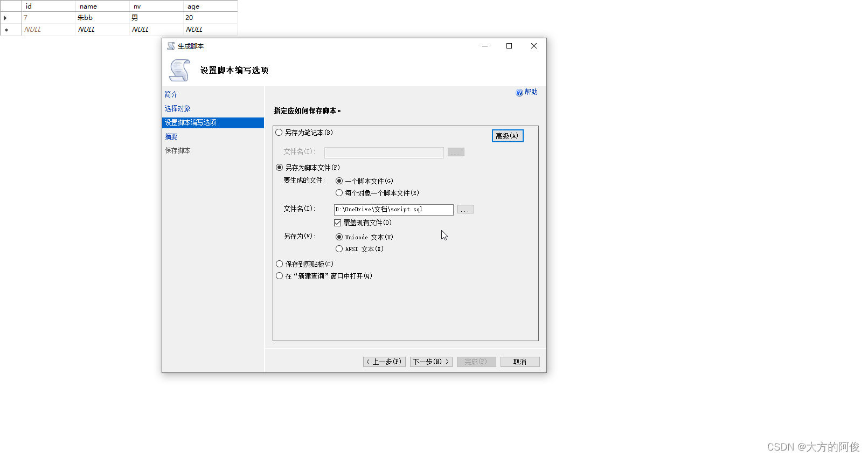Select open in 新建查询 window option
868x457 pixels.
[x=279, y=276]
